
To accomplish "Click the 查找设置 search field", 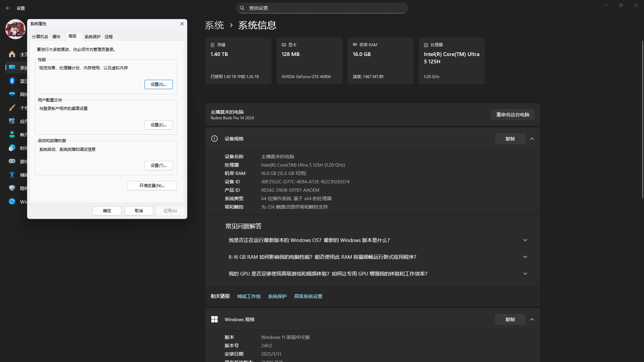I will 322,8.
